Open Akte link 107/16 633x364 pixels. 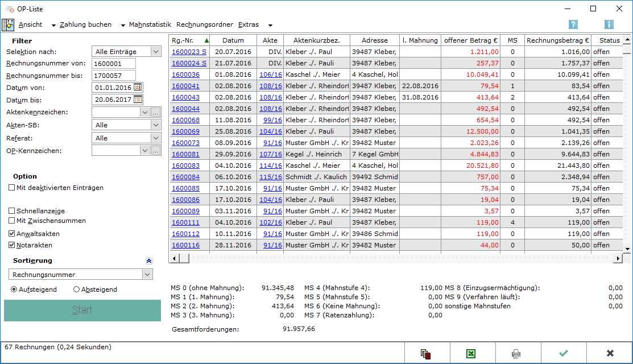pyautogui.click(x=271, y=154)
